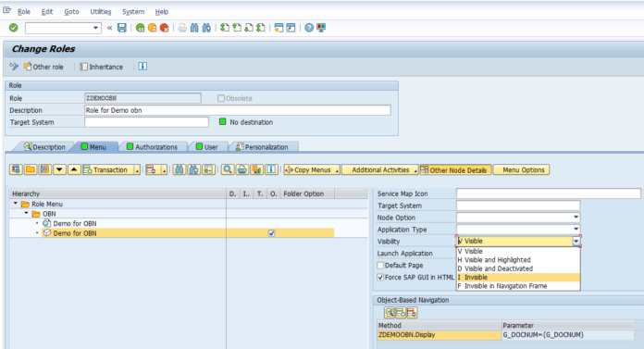Open the Help menu

161,12
